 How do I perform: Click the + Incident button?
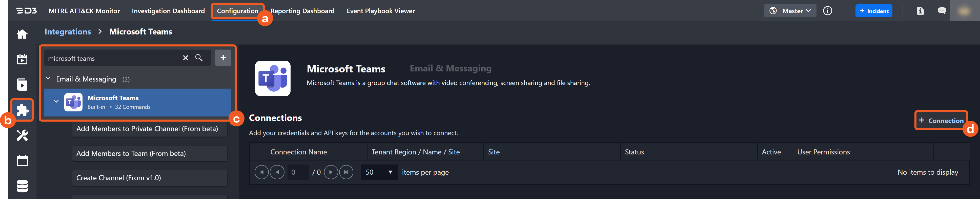coord(873,11)
